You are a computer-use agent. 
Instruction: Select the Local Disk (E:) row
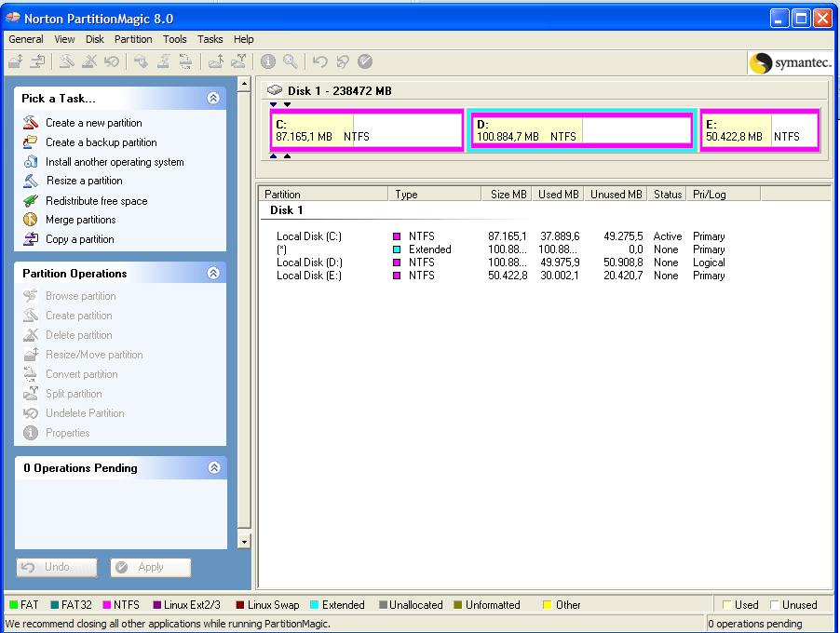500,276
